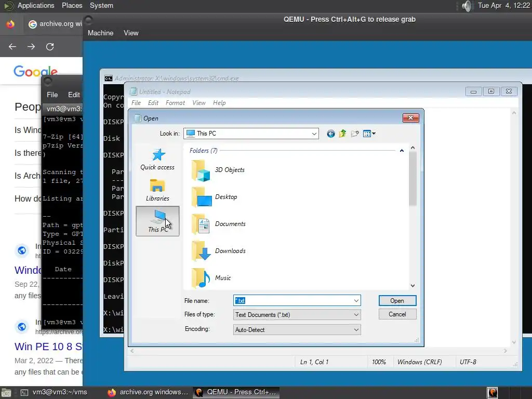Open the Files of type dropdown
The height and width of the screenshot is (399, 532).
[297, 315]
